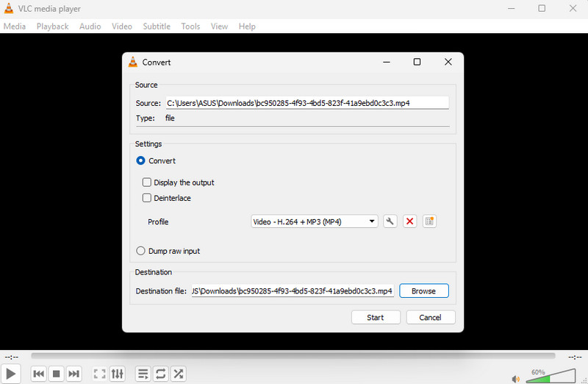Minimize the Convert dialog window
This screenshot has height=384, width=588.
coord(387,62)
